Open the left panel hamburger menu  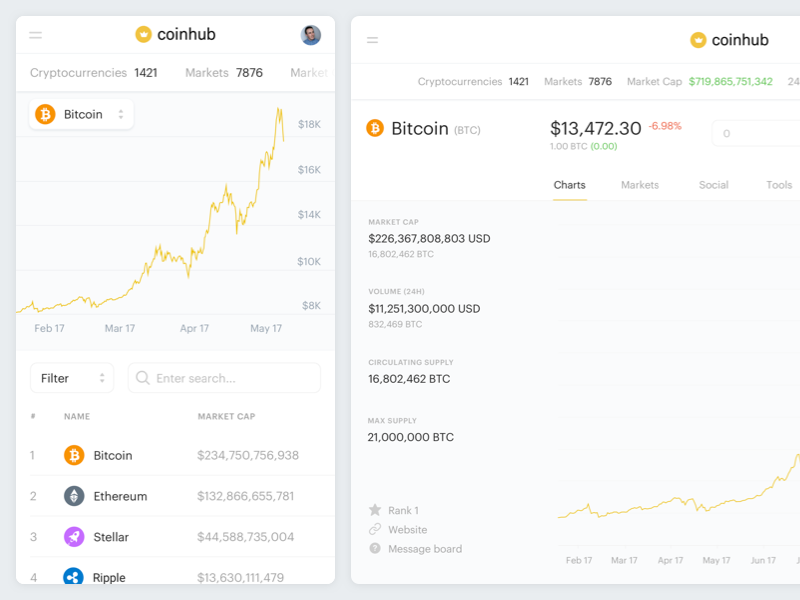click(x=36, y=35)
